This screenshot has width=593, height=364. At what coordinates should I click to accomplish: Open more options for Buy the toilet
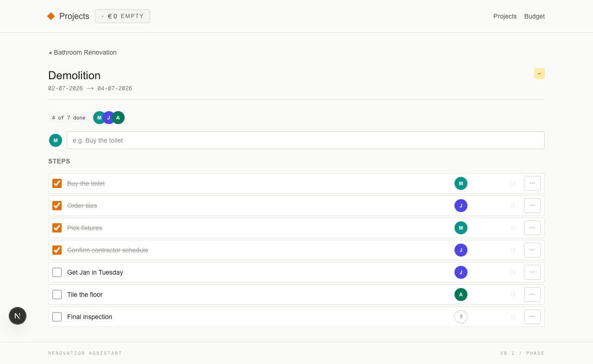(x=532, y=183)
